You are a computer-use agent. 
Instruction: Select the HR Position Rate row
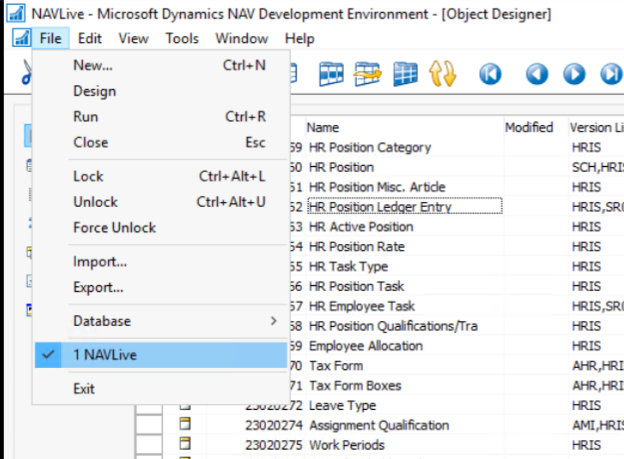405,247
